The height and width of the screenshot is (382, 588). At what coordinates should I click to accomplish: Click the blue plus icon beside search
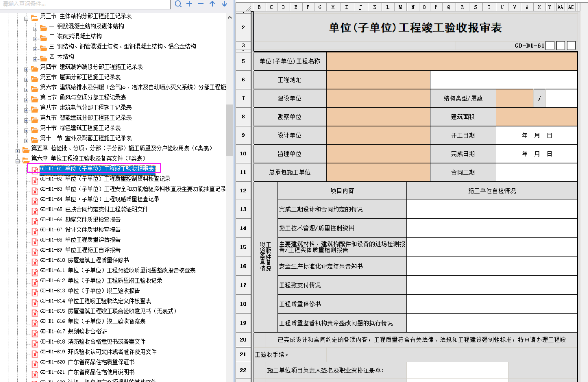(x=189, y=4)
